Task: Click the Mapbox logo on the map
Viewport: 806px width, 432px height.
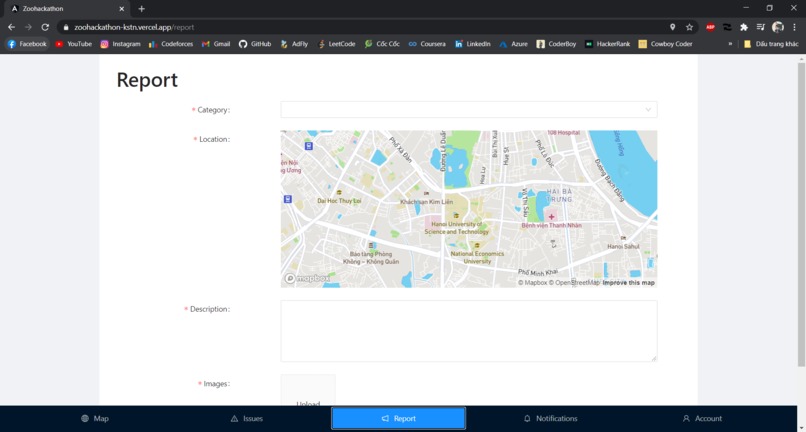Action: coord(307,278)
